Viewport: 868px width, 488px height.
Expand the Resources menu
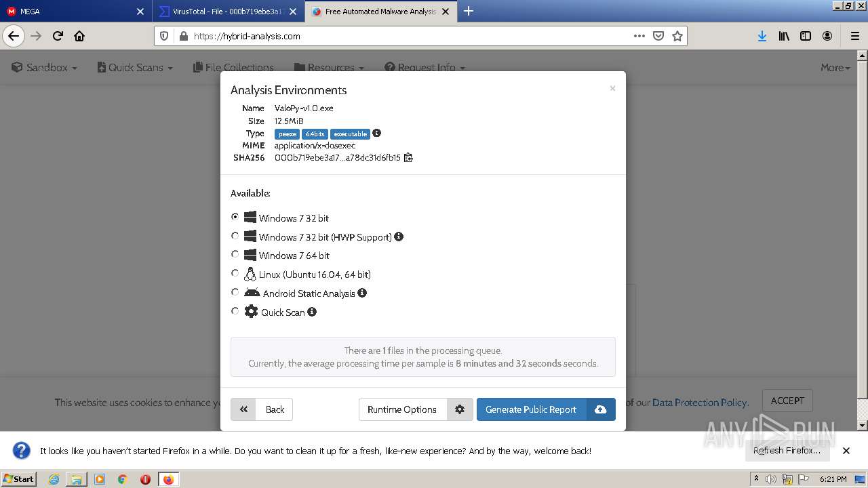[329, 67]
